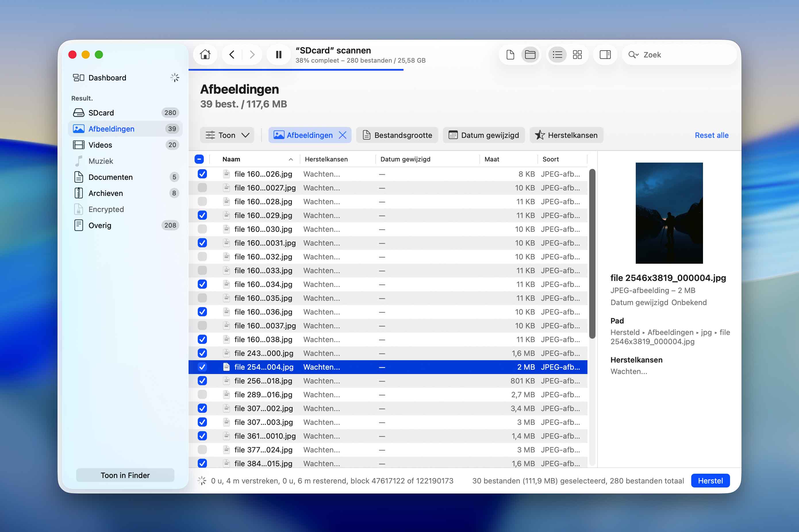Remove the Afbeeldingen filter with its X
This screenshot has width=799, height=532.
coord(343,135)
